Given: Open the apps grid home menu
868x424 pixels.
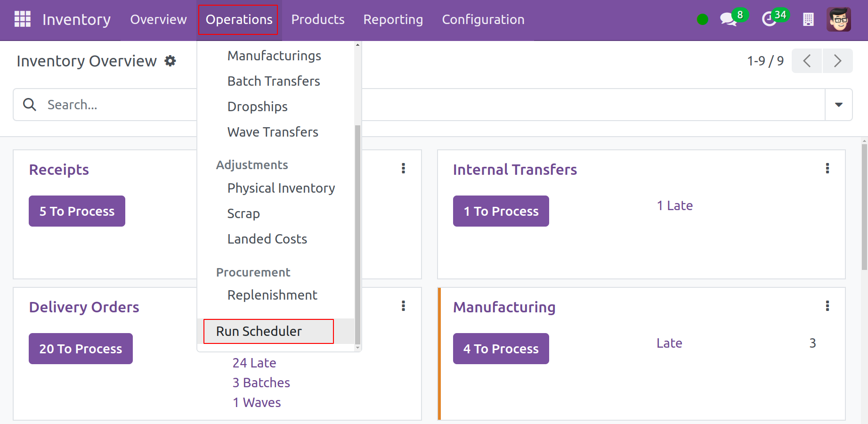Looking at the screenshot, I should (23, 19).
